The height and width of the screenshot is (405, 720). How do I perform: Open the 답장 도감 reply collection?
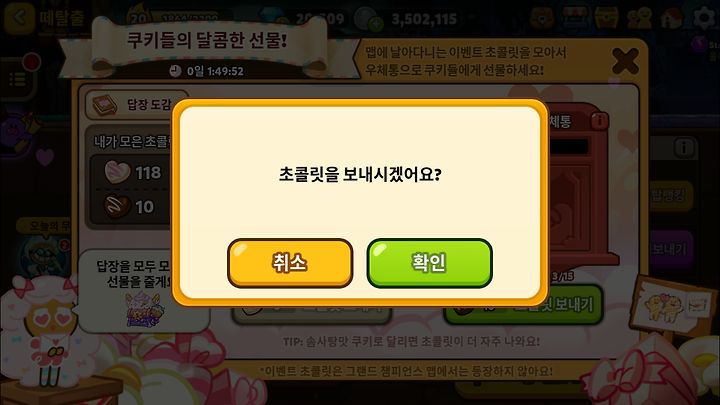click(x=135, y=105)
